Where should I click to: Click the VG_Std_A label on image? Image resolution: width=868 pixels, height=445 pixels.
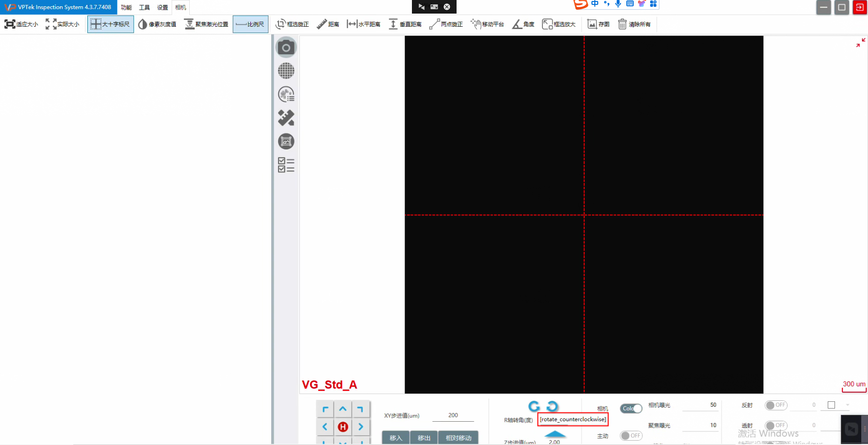[329, 385]
